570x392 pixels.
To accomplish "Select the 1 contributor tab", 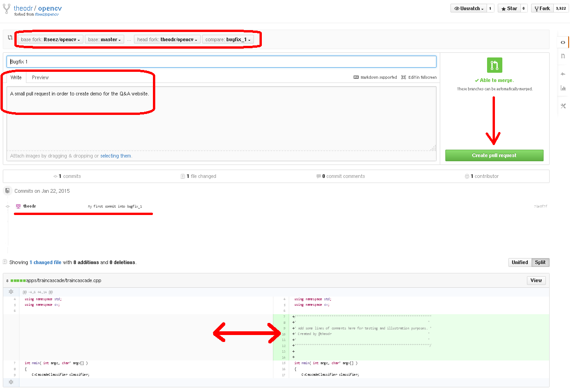I will point(481,176).
